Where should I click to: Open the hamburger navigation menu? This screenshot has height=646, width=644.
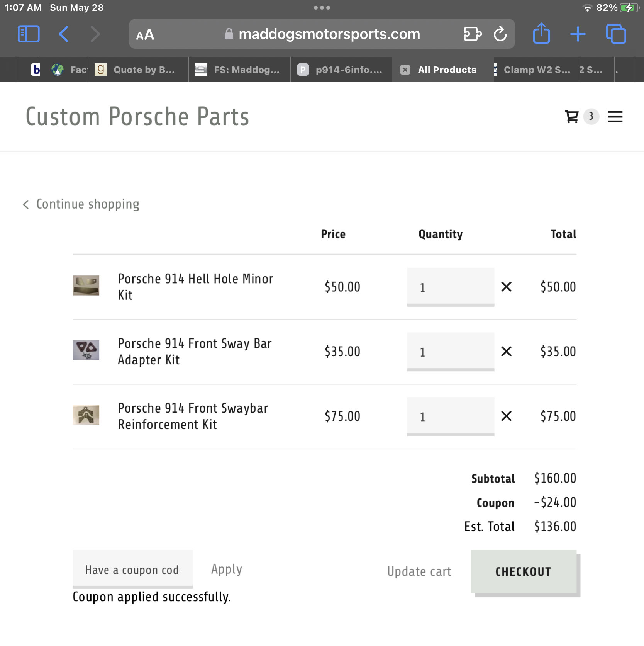point(615,117)
